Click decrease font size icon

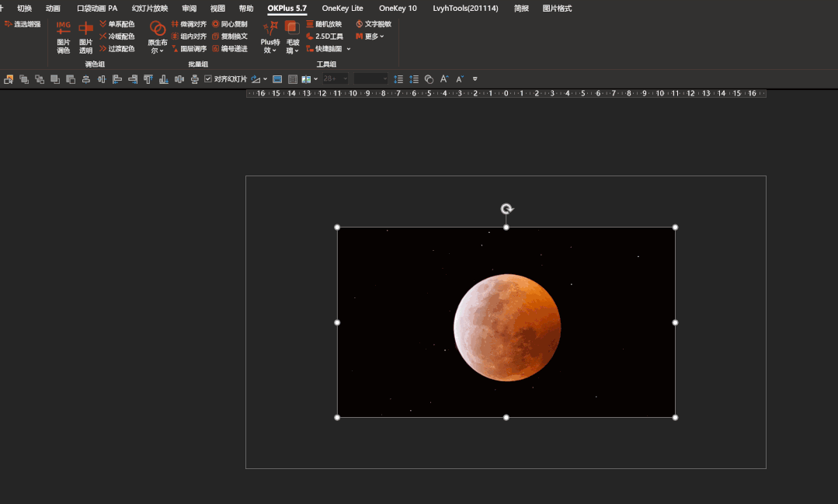459,79
